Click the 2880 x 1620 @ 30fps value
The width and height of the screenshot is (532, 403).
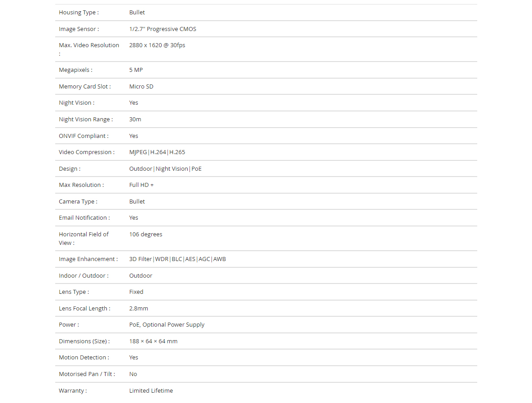[x=157, y=45]
